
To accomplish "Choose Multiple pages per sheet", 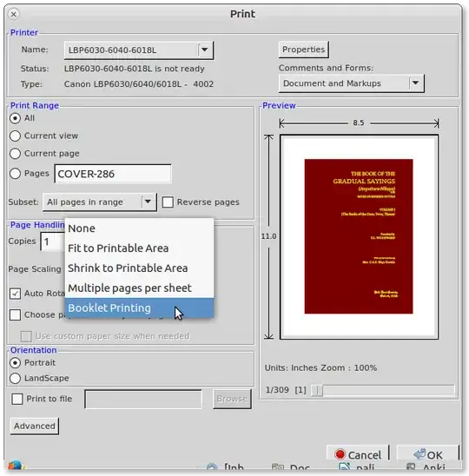I will pos(139,288).
